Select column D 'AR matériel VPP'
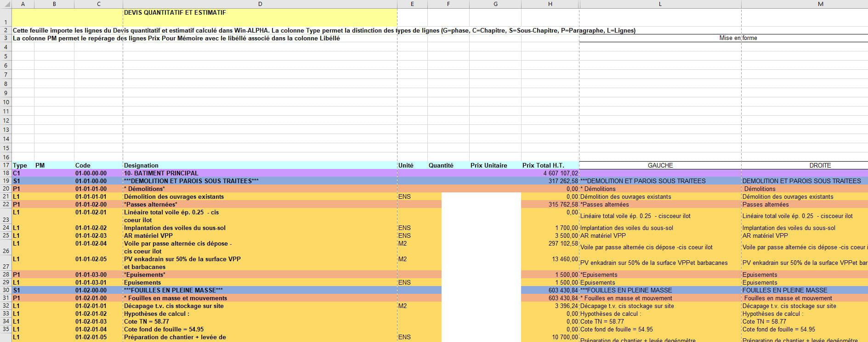 pyautogui.click(x=260, y=235)
